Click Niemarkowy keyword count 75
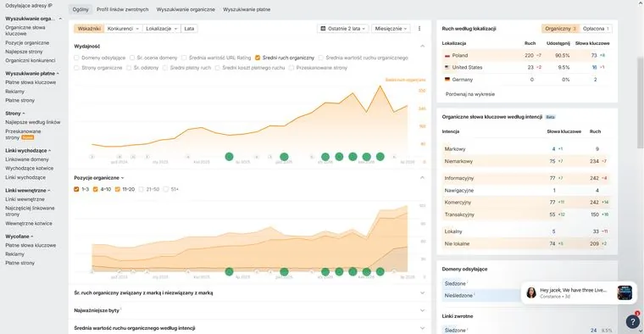This screenshot has width=644, height=334. (x=552, y=161)
